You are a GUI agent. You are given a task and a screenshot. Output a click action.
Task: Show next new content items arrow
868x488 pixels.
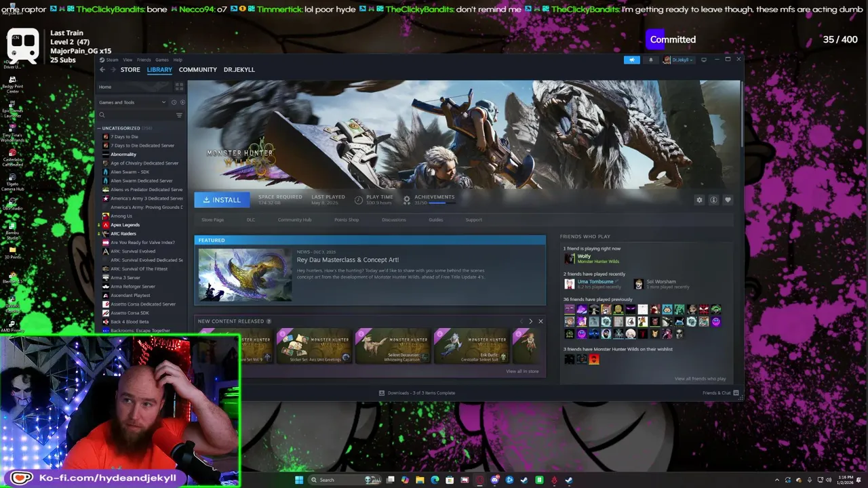[530, 321]
